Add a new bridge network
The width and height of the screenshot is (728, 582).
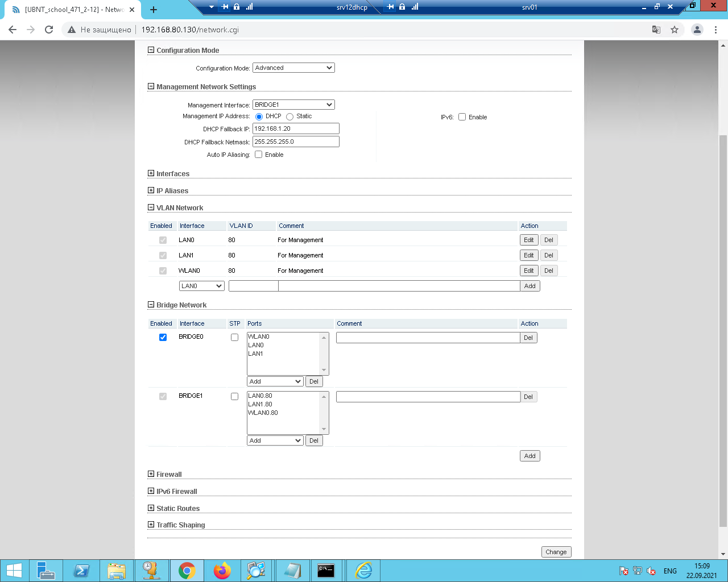tap(530, 456)
